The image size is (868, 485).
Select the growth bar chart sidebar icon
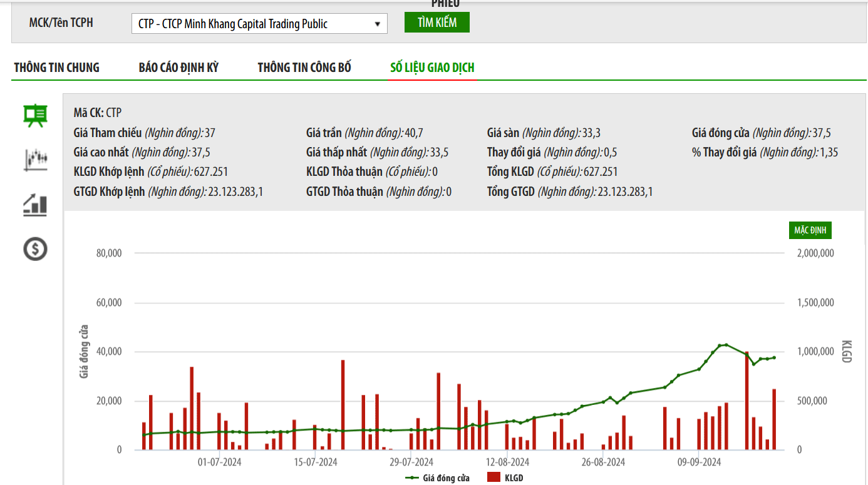coord(35,205)
